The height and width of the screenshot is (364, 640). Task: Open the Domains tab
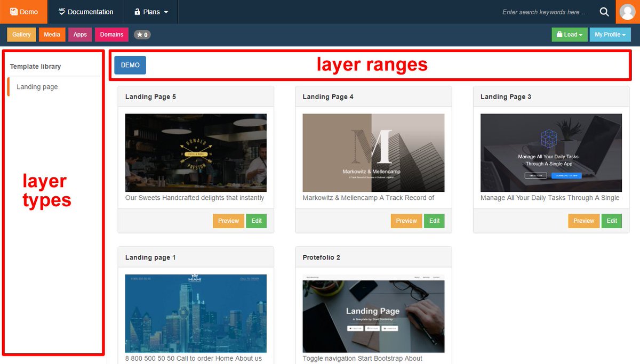pyautogui.click(x=111, y=35)
